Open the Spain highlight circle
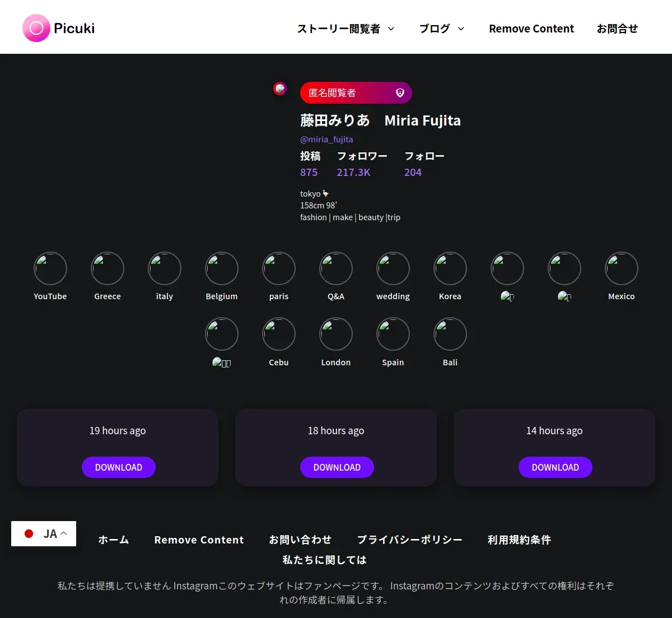Image resolution: width=672 pixels, height=618 pixels. tap(393, 334)
